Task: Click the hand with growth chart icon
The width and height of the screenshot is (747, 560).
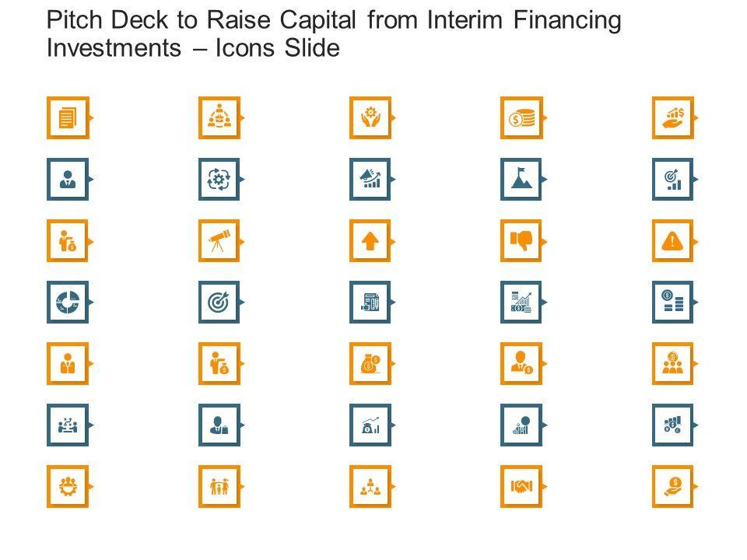Action: tap(672, 117)
